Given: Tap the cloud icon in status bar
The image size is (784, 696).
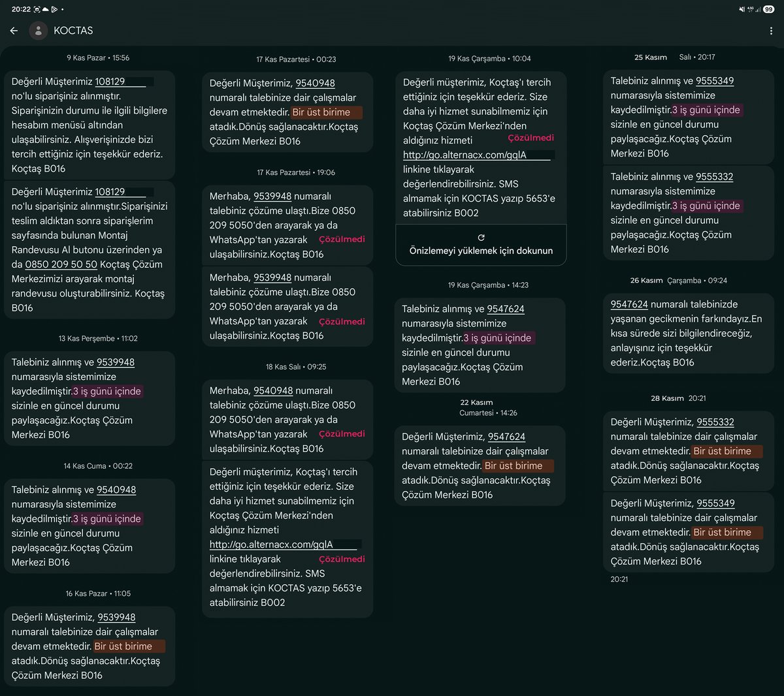Looking at the screenshot, I should [46, 9].
